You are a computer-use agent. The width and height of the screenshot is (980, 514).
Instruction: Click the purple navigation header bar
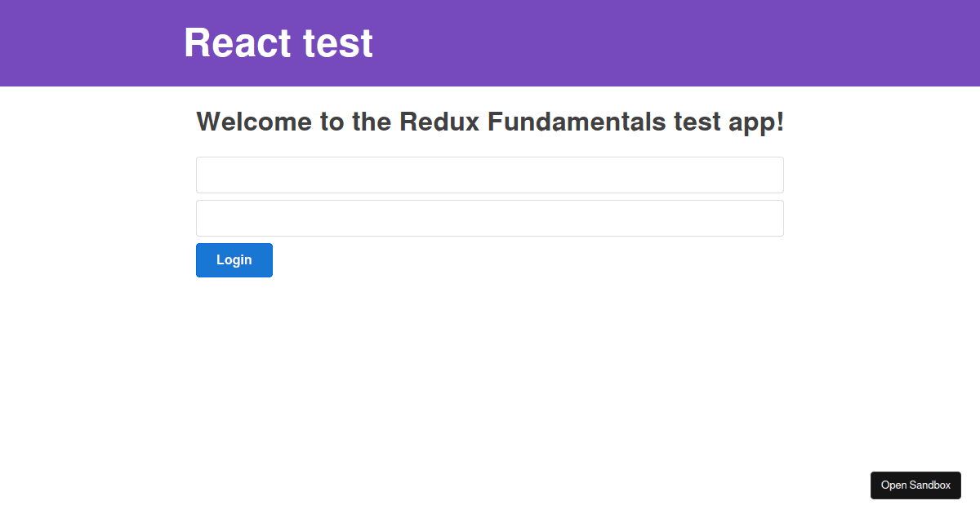(x=572, y=42)
